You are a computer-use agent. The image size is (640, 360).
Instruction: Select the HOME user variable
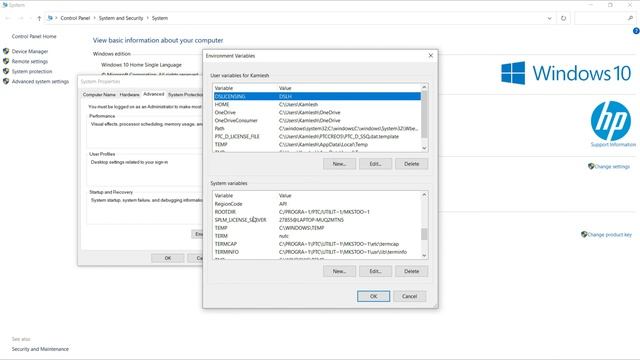317,104
